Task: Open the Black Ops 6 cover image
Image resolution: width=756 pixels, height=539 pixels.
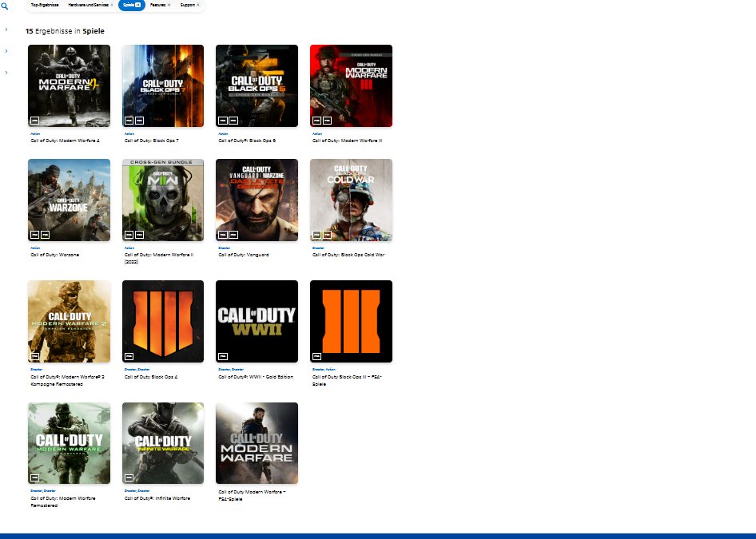Action: point(257,85)
